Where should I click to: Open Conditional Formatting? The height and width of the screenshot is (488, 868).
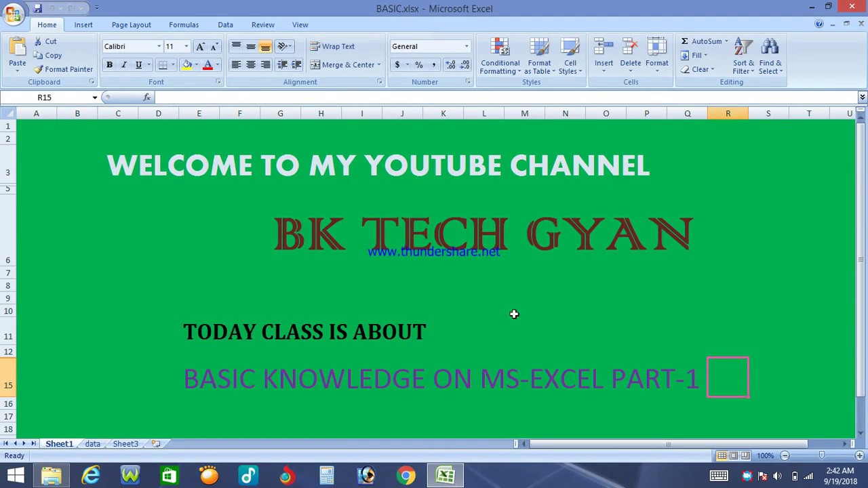500,57
